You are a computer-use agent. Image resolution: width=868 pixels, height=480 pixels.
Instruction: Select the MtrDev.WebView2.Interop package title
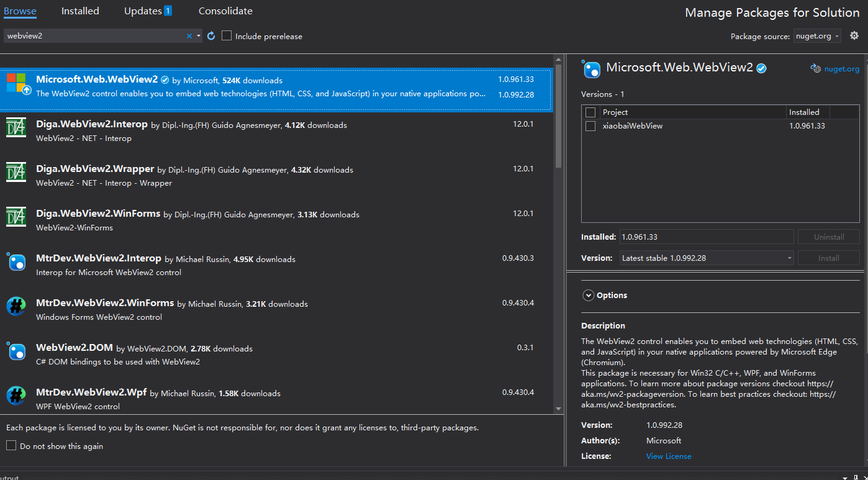pyautogui.click(x=99, y=258)
